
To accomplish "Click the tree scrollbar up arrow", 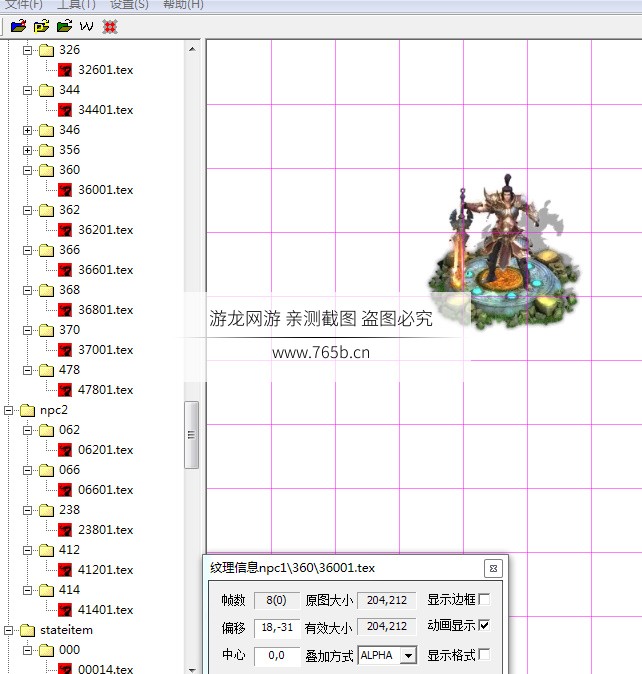I will pyautogui.click(x=192, y=49).
